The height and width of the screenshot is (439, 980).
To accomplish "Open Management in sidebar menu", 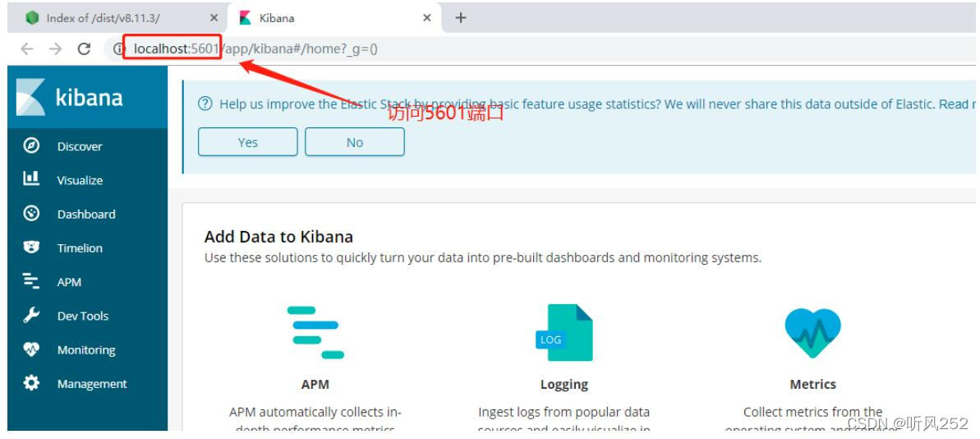I will pyautogui.click(x=92, y=383).
